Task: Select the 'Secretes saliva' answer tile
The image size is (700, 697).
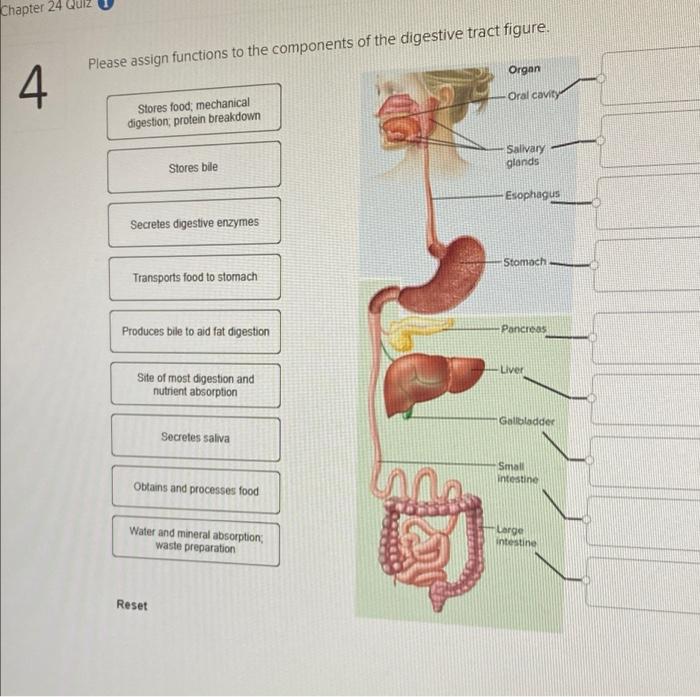Action: pos(196,438)
